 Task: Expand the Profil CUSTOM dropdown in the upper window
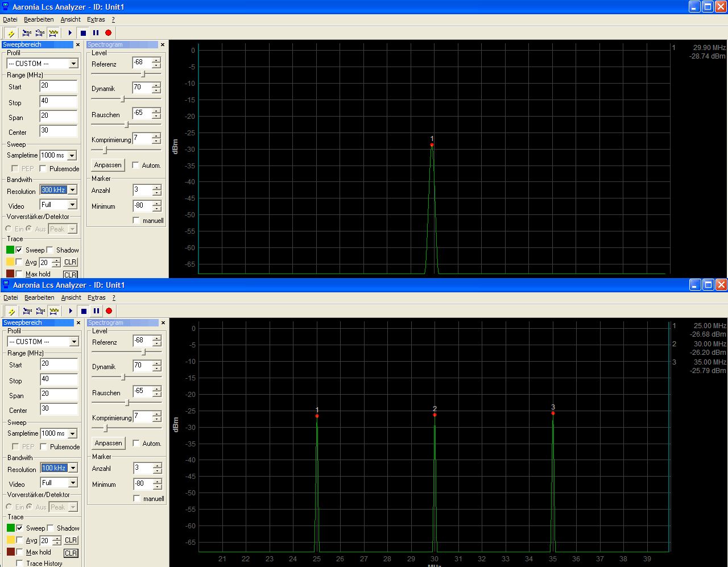click(73, 64)
